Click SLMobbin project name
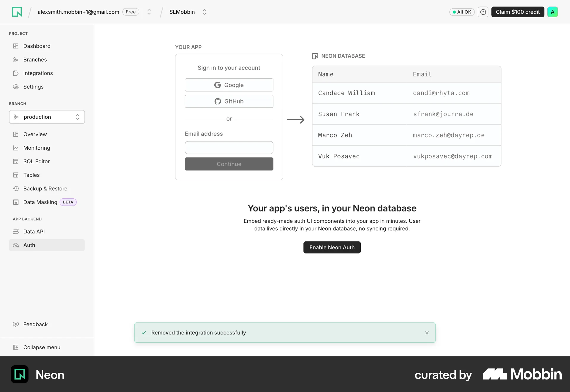Screen dimensions: 570x392 tap(182, 12)
